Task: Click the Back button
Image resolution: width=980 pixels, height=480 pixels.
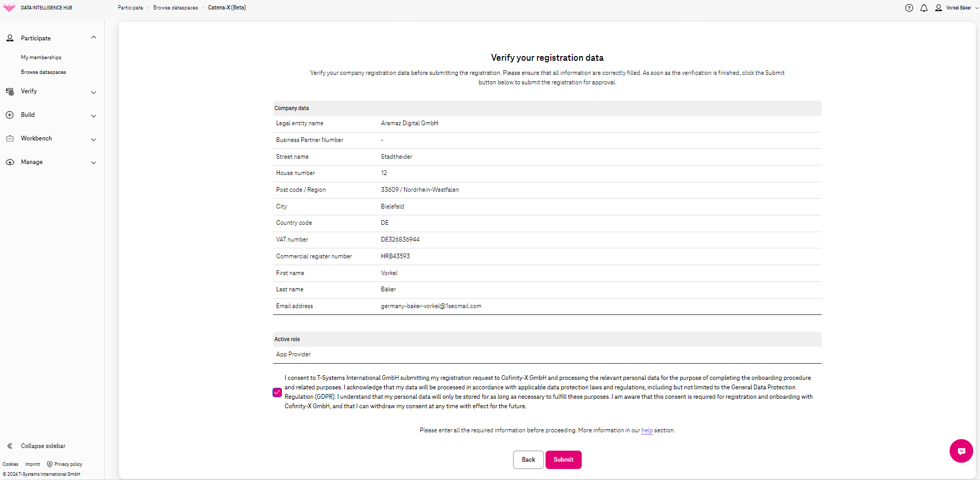Action: click(x=528, y=460)
